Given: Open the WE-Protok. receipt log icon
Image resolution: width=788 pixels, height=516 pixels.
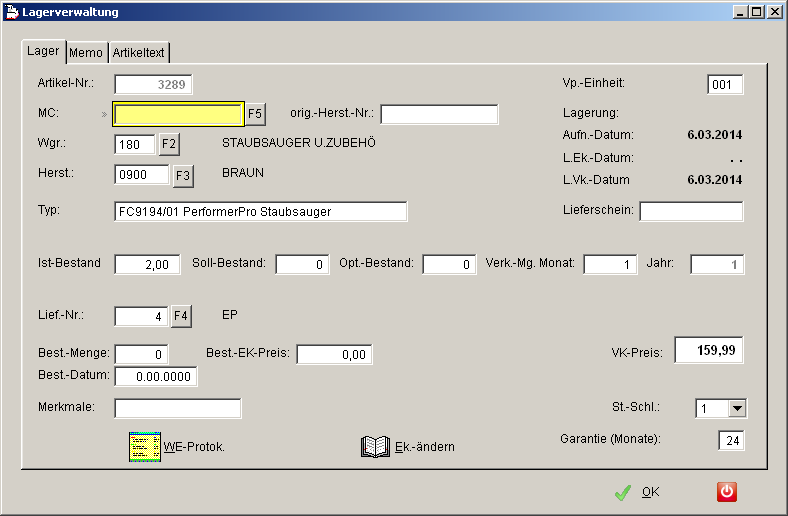Looking at the screenshot, I should 145,447.
